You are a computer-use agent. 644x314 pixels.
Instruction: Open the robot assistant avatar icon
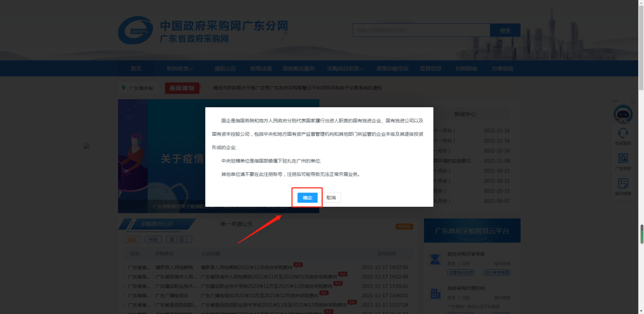pos(623,114)
